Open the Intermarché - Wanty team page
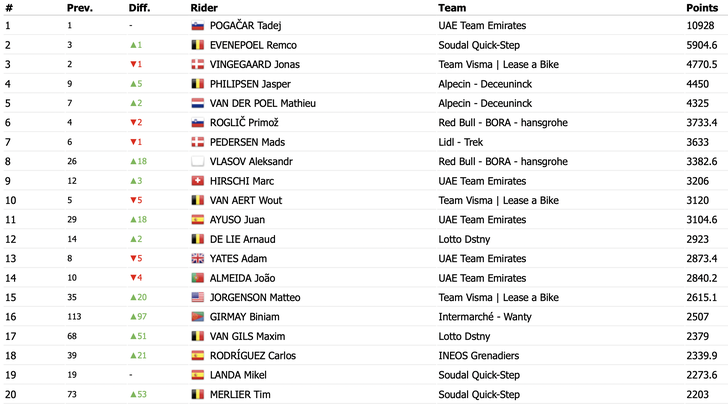Image resolution: width=728 pixels, height=404 pixels. (485, 317)
